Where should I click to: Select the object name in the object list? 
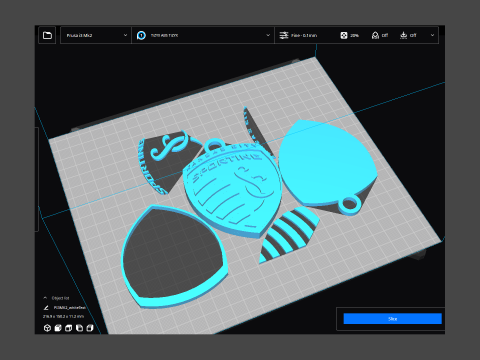(70, 307)
